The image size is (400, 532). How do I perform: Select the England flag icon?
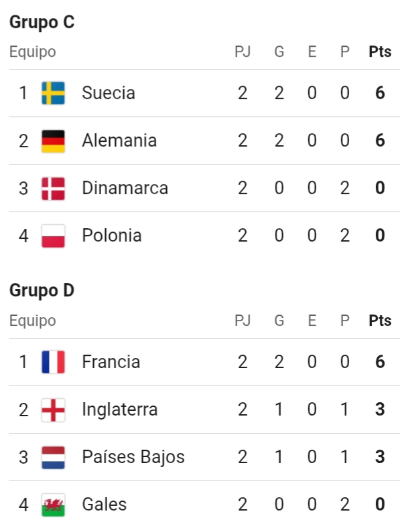53,410
